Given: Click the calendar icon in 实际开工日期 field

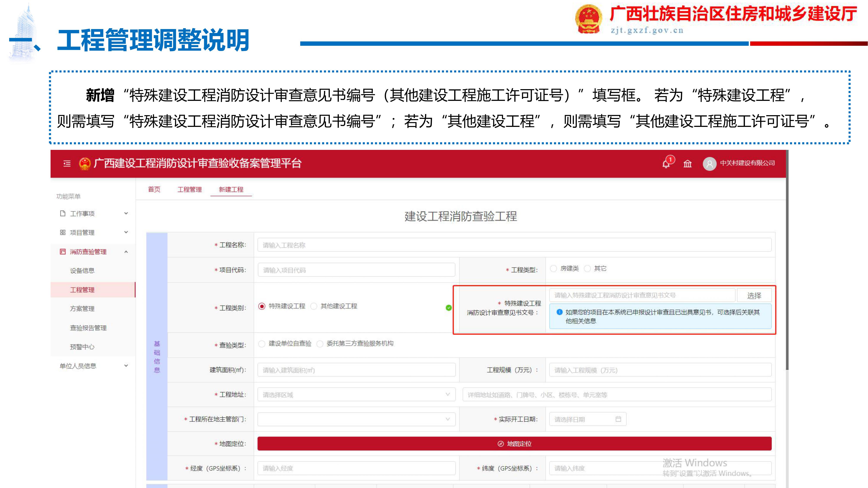Looking at the screenshot, I should point(618,419).
